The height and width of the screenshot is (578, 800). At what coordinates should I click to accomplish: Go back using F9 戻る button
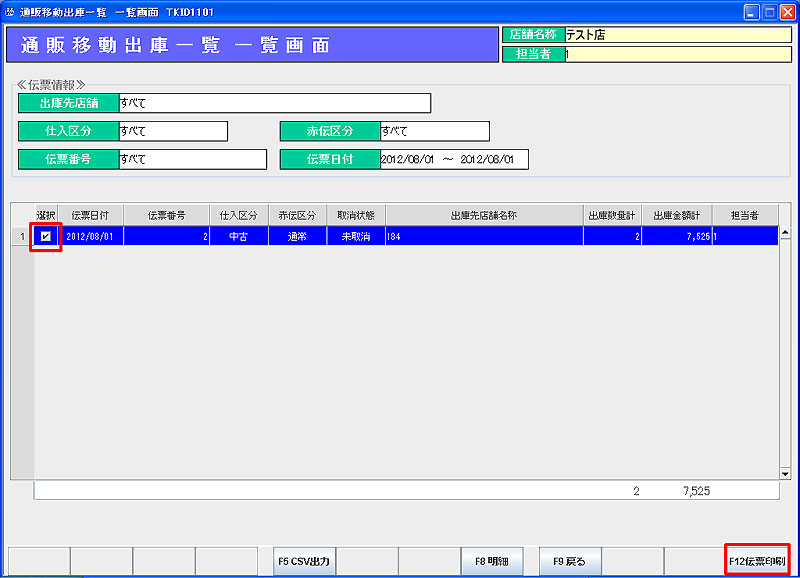570,561
